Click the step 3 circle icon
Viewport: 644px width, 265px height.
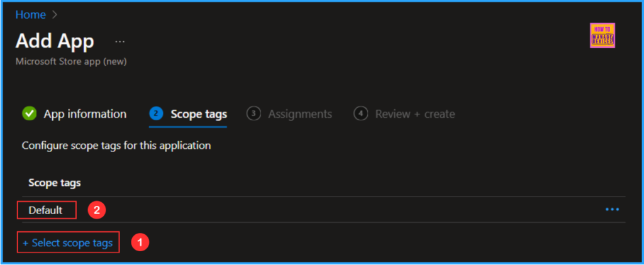coord(254,114)
